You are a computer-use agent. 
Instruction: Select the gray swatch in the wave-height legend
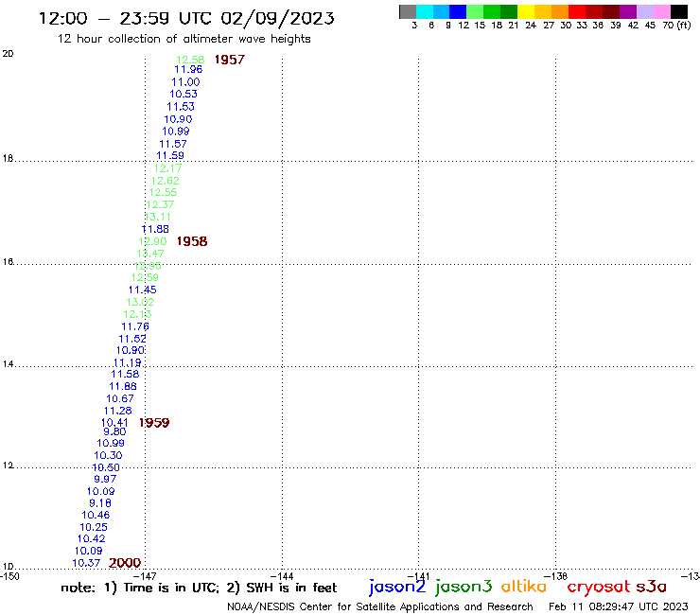(x=408, y=11)
